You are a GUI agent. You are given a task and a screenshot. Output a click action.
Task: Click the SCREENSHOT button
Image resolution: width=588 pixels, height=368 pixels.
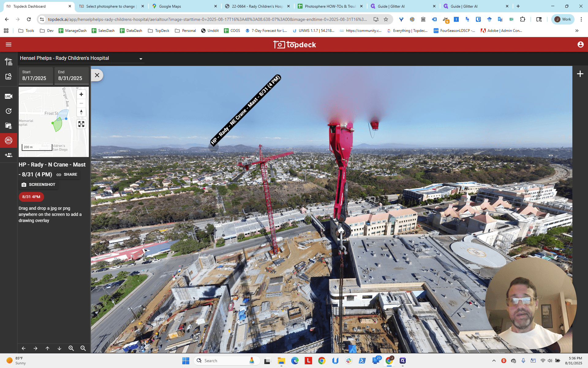(39, 185)
